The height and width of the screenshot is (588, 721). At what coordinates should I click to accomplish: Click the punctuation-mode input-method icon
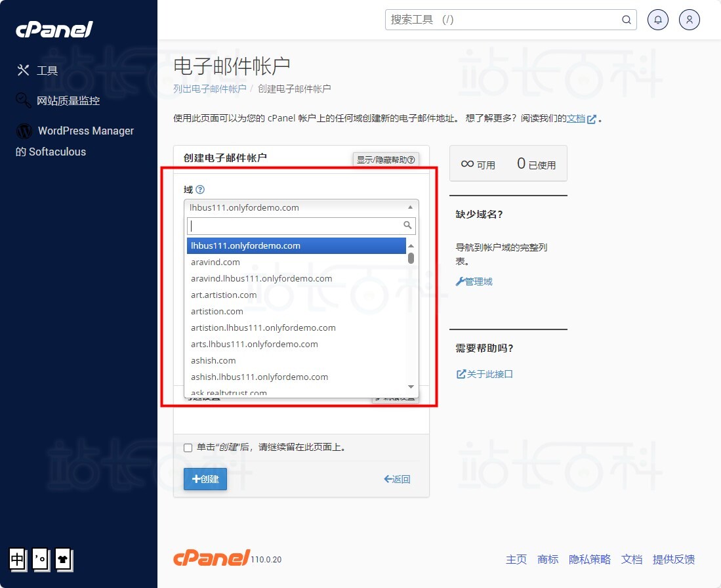[x=41, y=560]
